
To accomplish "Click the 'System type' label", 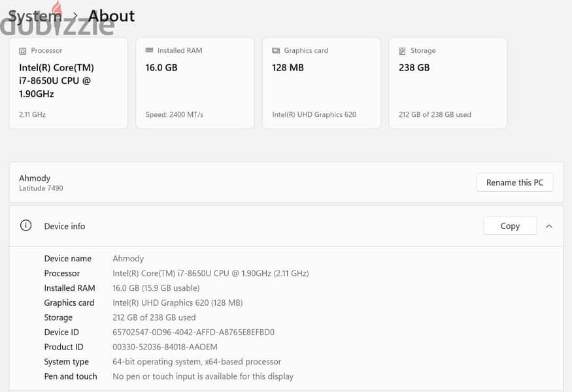I will click(x=67, y=362).
